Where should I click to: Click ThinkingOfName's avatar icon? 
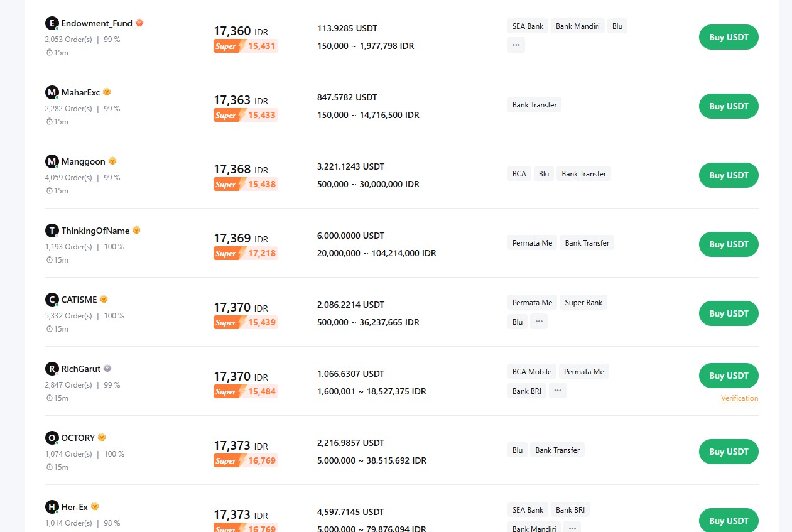pyautogui.click(x=52, y=231)
